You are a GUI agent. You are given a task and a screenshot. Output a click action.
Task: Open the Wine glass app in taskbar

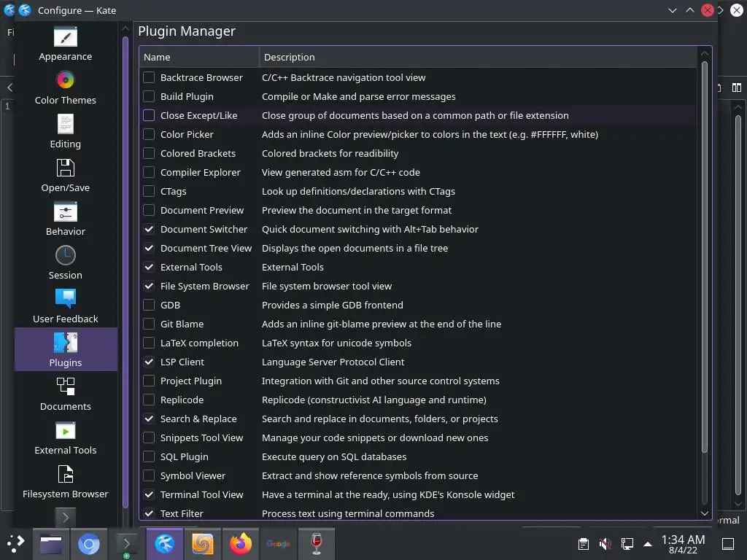317,544
